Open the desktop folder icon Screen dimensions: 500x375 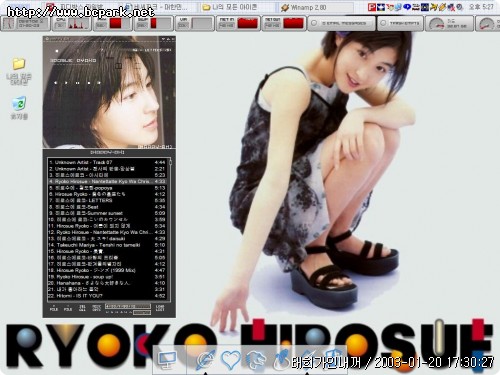[x=19, y=64]
